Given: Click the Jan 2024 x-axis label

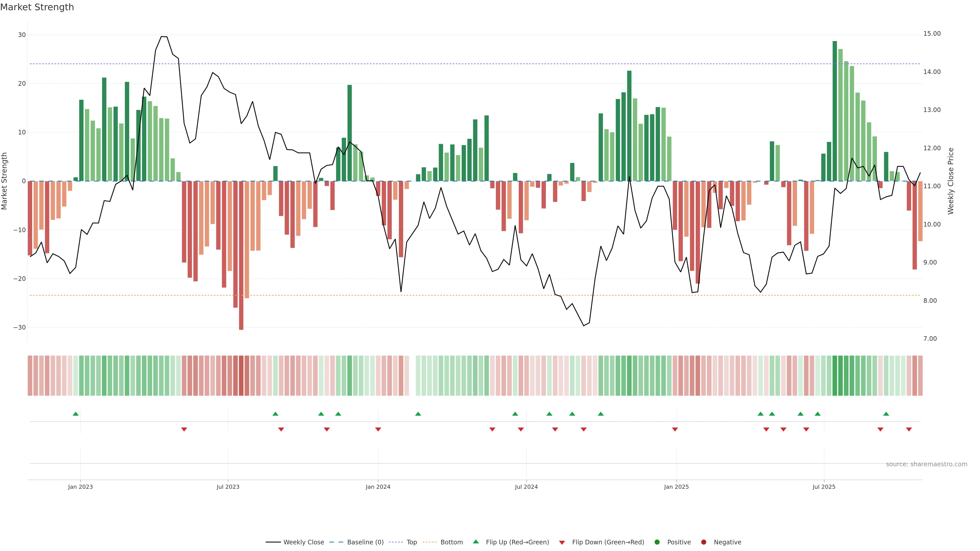Looking at the screenshot, I should (378, 487).
